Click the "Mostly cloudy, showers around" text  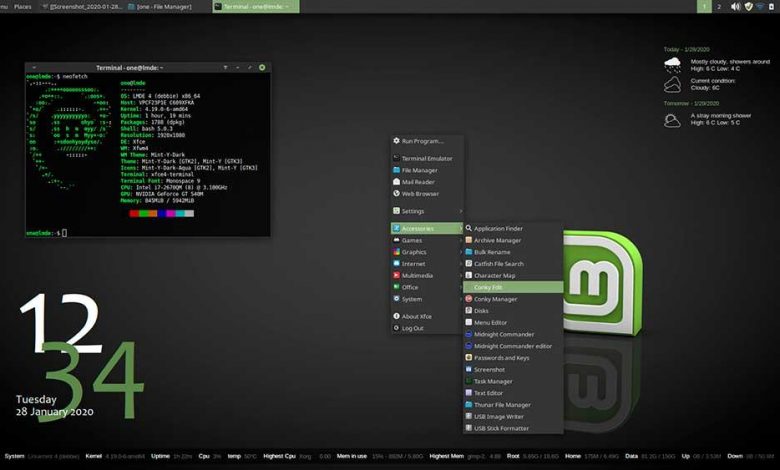730,62
